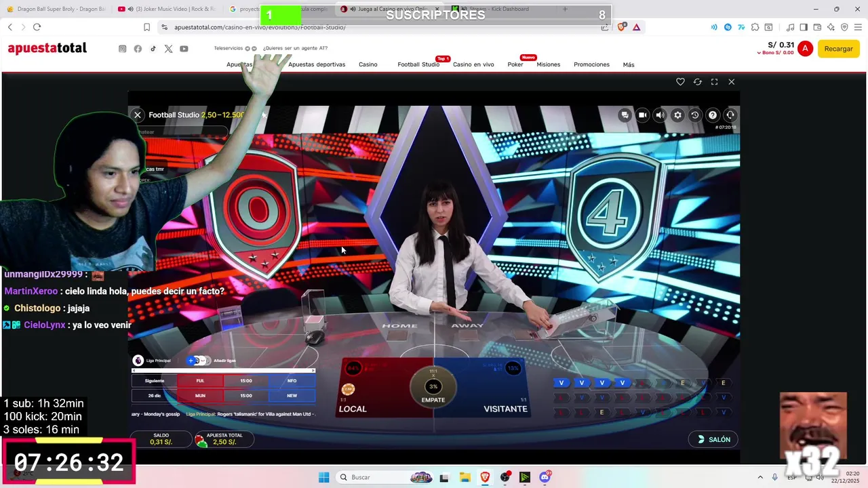
Task: Open Promociones menu item
Action: tap(592, 64)
